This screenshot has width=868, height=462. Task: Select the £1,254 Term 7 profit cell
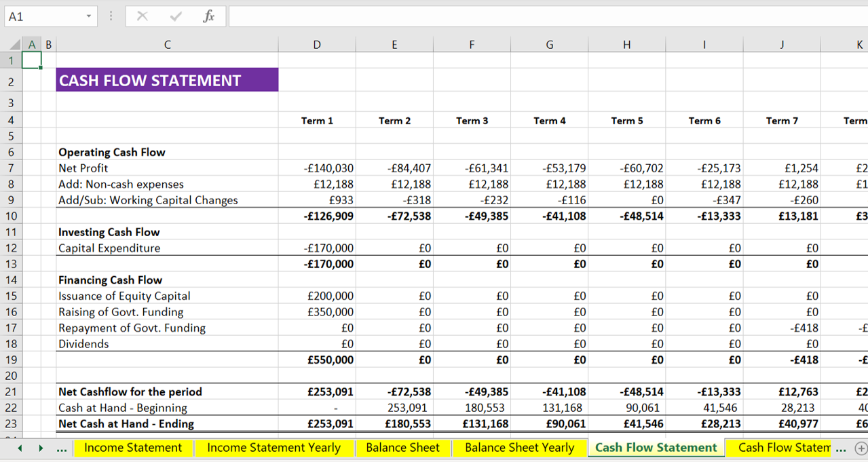point(782,168)
